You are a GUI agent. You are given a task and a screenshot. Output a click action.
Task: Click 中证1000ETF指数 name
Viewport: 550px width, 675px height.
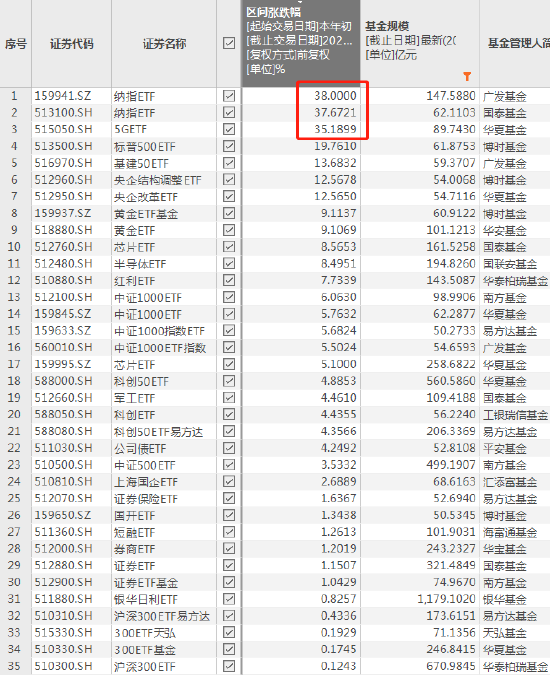pyautogui.click(x=160, y=348)
